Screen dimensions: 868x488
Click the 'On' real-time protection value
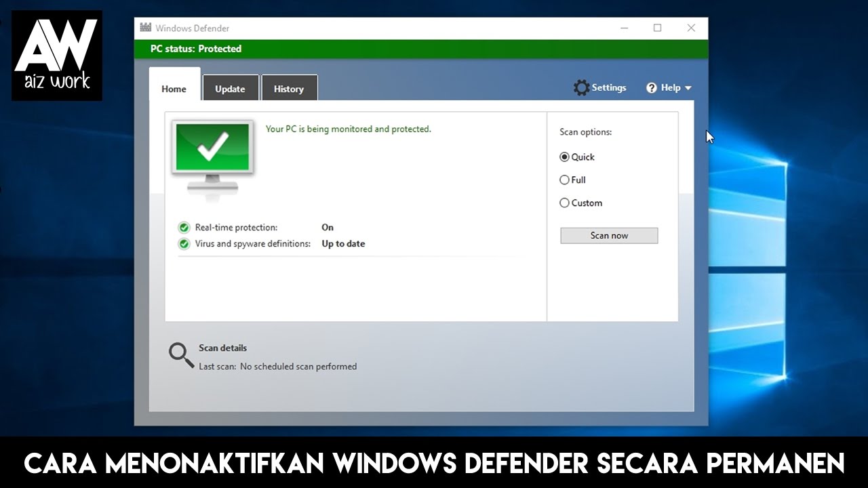(x=328, y=228)
